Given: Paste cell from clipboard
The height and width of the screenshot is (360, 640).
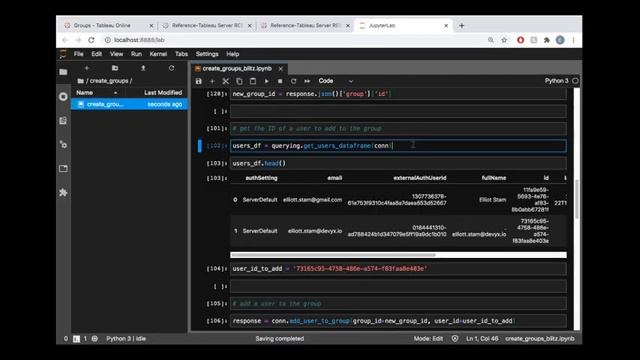Looking at the screenshot, I should [253, 81].
